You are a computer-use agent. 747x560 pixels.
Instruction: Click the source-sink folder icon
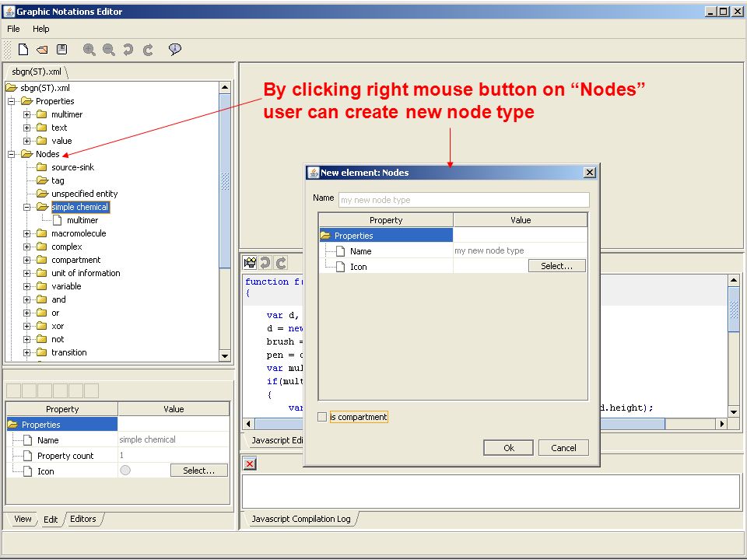tap(42, 167)
